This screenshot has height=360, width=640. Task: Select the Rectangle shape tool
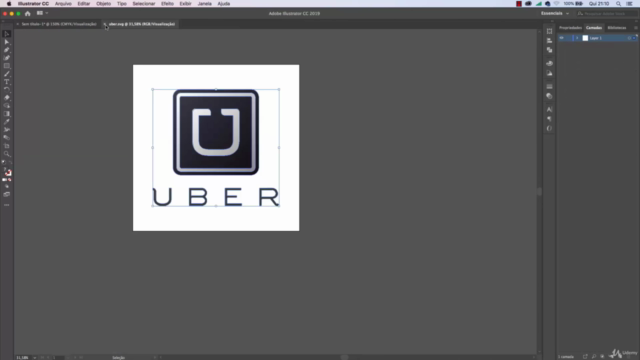coord(7,66)
